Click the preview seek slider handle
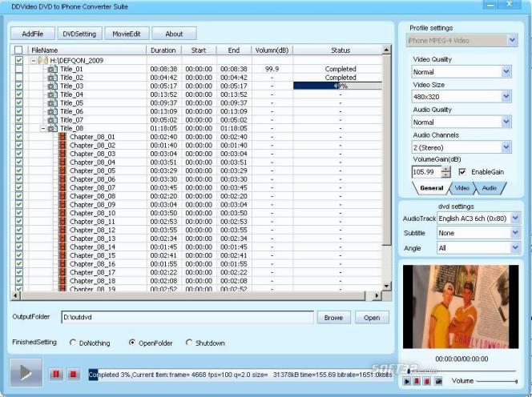Screen dimensions: 532x397 pyautogui.click(x=409, y=371)
